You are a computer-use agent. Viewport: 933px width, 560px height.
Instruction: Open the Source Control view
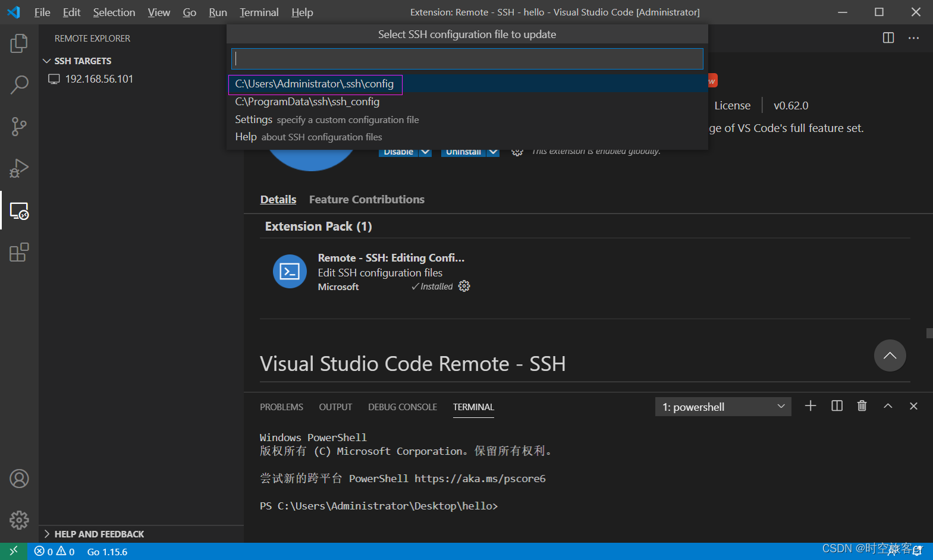click(x=19, y=127)
